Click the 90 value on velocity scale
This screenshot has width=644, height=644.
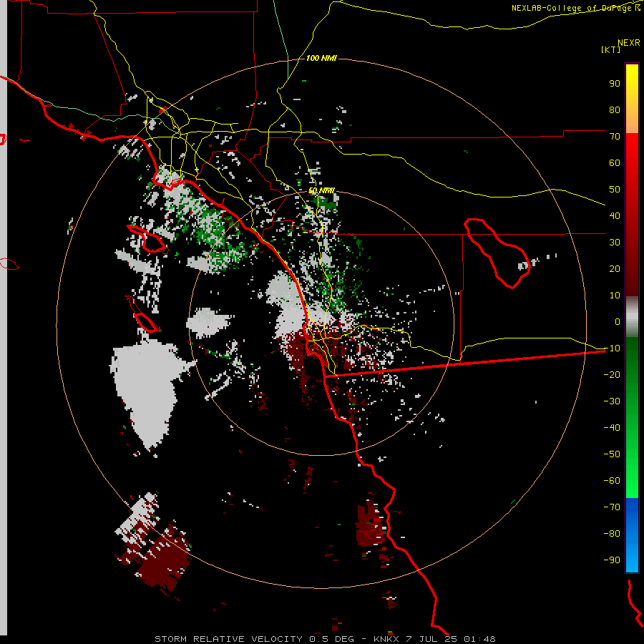[615, 84]
